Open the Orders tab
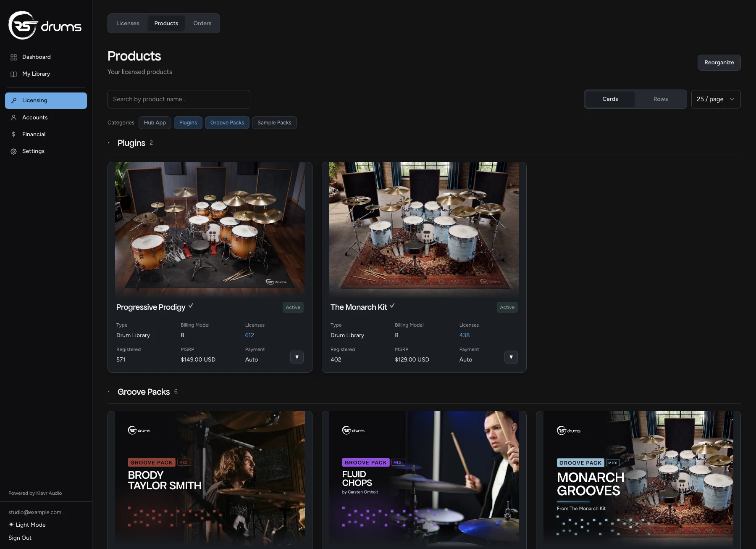This screenshot has height=549, width=756. pyautogui.click(x=202, y=24)
